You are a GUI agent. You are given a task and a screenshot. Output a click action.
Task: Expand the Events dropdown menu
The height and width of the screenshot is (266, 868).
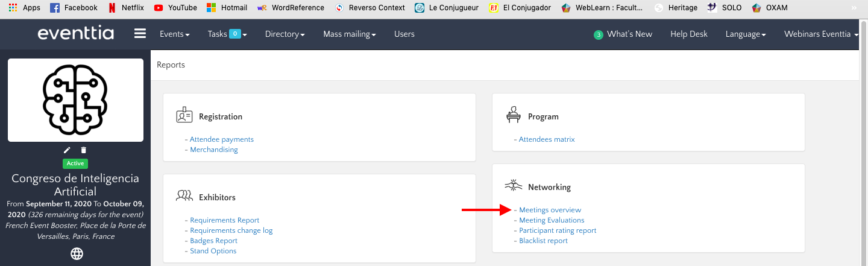coord(174,34)
